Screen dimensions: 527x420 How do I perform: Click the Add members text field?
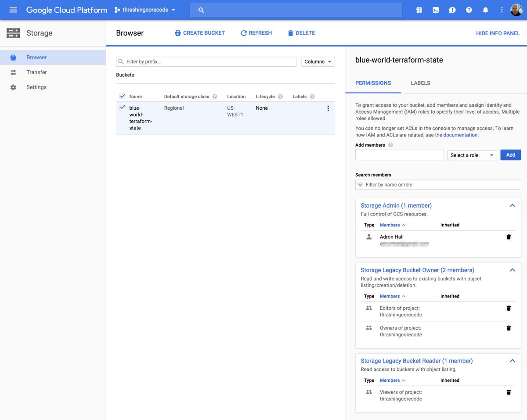tap(400, 155)
